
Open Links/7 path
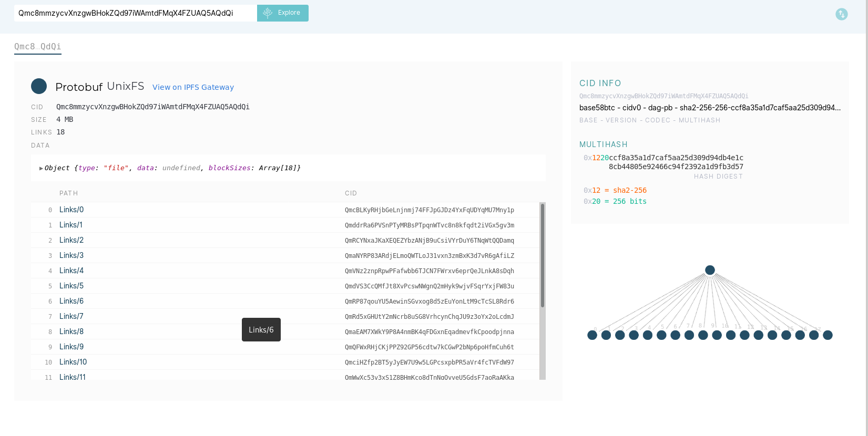point(72,316)
